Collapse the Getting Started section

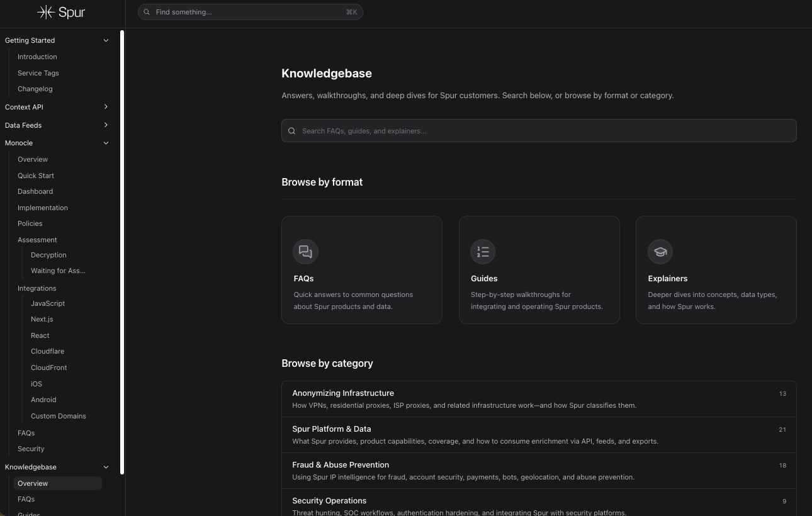pyautogui.click(x=106, y=40)
